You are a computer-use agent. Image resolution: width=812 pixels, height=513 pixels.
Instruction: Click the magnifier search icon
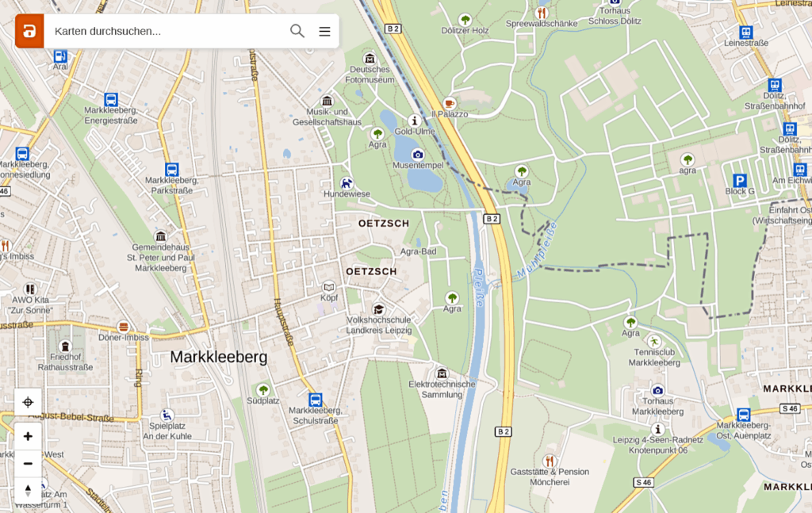click(297, 31)
